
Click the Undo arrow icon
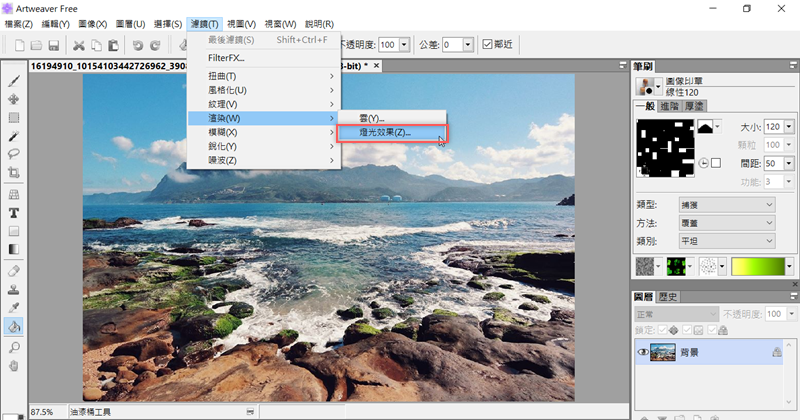(x=138, y=45)
